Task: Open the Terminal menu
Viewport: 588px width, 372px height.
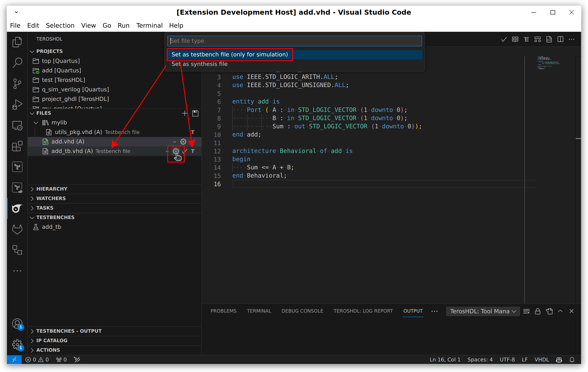Action: (149, 25)
